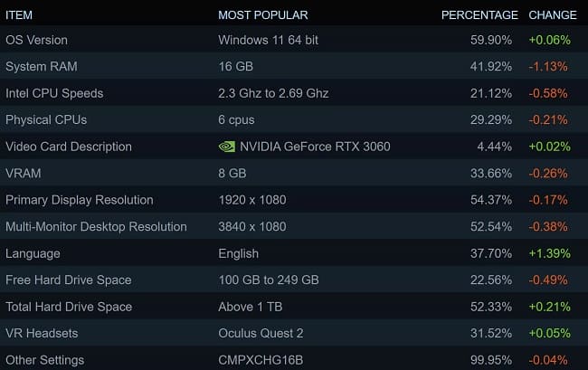Click the NVIDIA logo icon
This screenshot has height=370, width=588.
click(227, 147)
